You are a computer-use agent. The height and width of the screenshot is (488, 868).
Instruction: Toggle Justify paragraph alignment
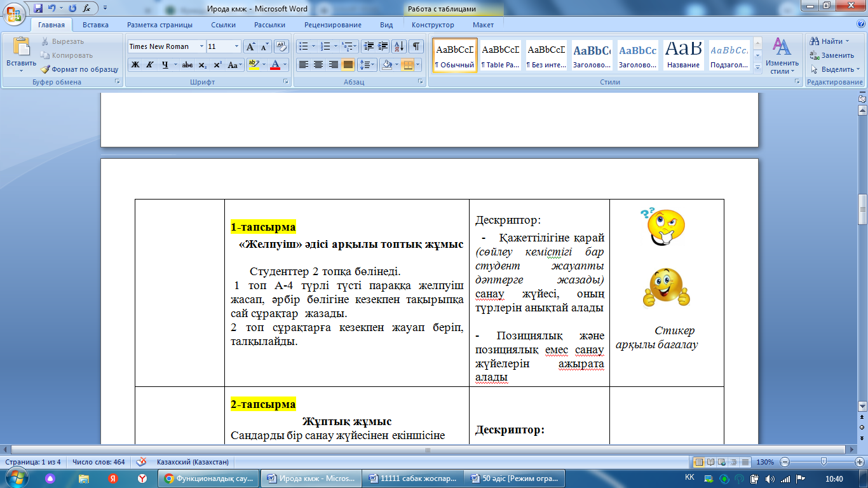(348, 65)
